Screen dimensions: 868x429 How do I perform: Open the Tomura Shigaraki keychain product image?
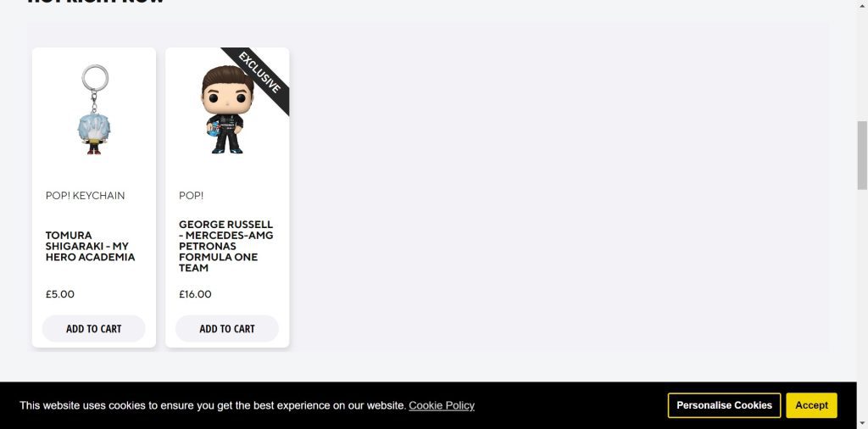94,109
